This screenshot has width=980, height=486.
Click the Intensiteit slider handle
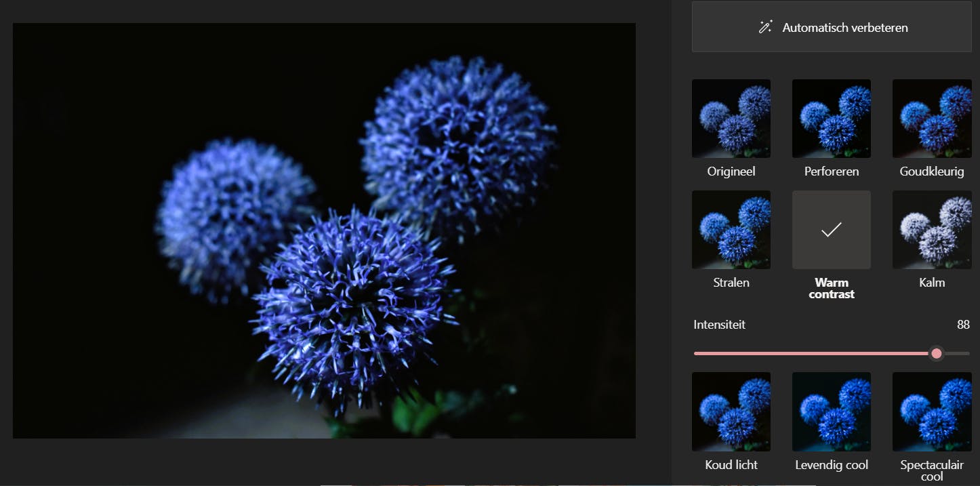pos(937,353)
